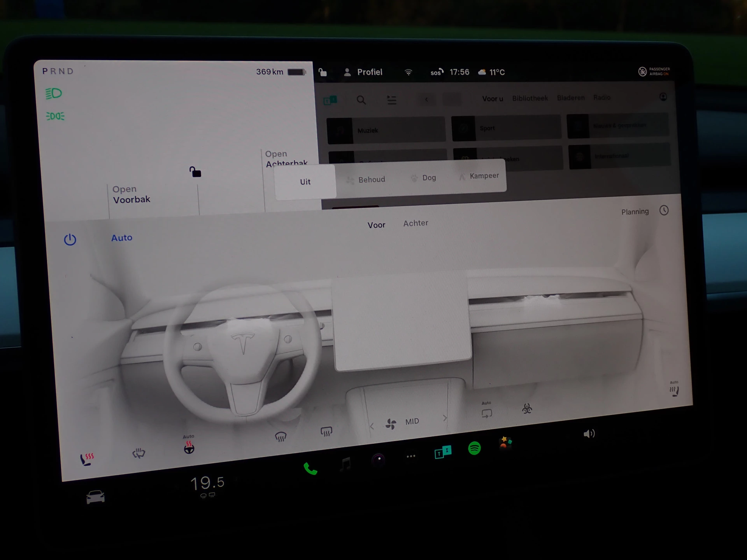
Task: Switch to Achter climate tab
Action: 416,223
